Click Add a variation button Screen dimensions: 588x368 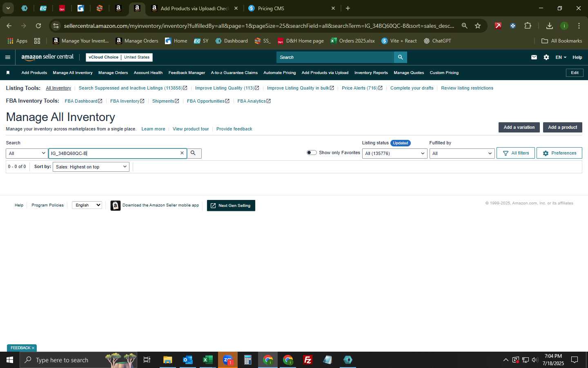pos(519,127)
